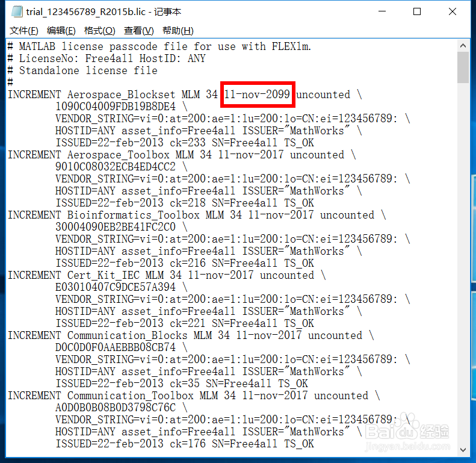Viewport: 476px width, 463px height.
Task: Open the 编辑(E) menu
Action: [x=61, y=31]
